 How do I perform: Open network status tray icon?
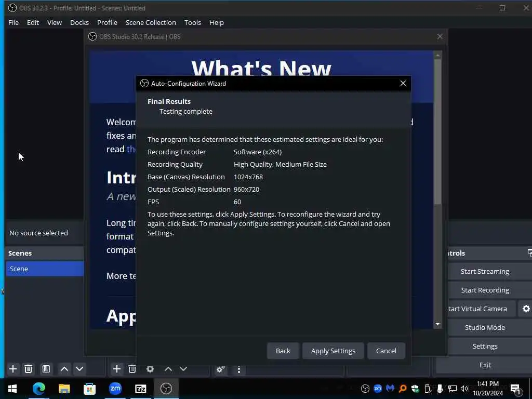453,389
